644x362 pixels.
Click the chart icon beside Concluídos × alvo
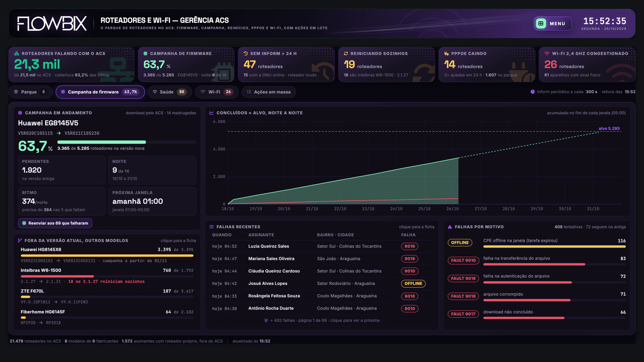212,113
